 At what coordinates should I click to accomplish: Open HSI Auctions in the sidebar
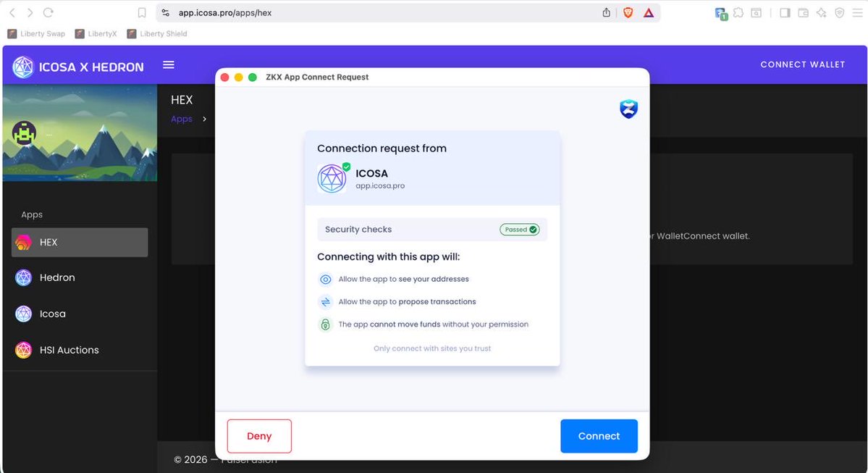click(80, 350)
